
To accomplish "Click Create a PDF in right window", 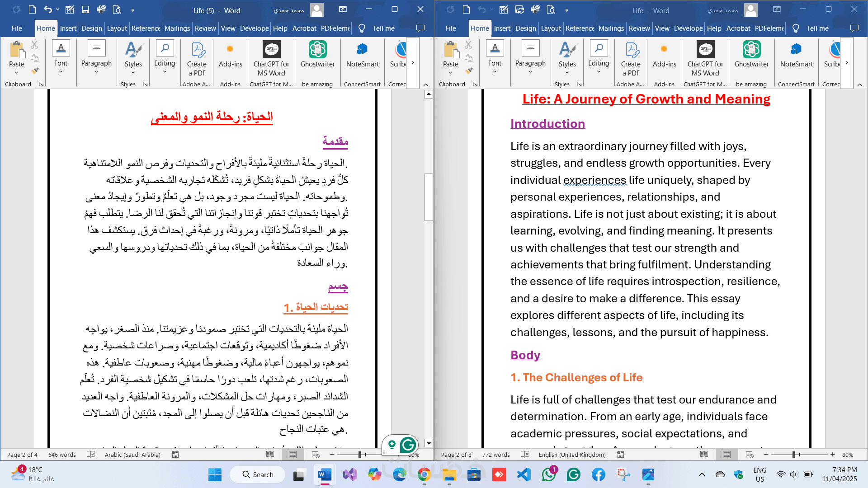I will coord(631,60).
